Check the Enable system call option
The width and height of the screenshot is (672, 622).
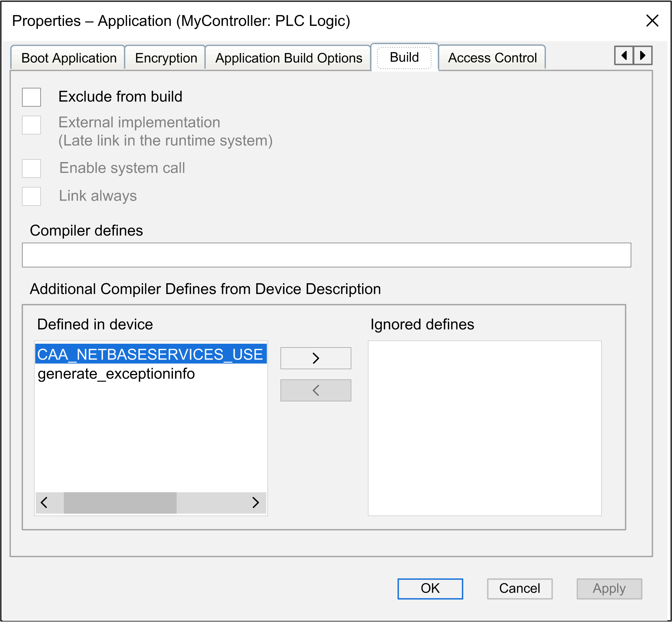(x=31, y=168)
